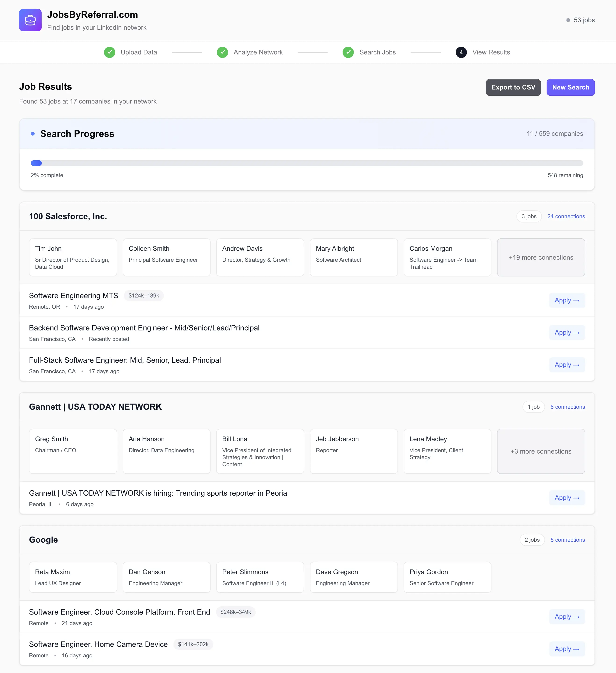Go to the Search Jobs step
616x673 pixels.
tap(377, 52)
